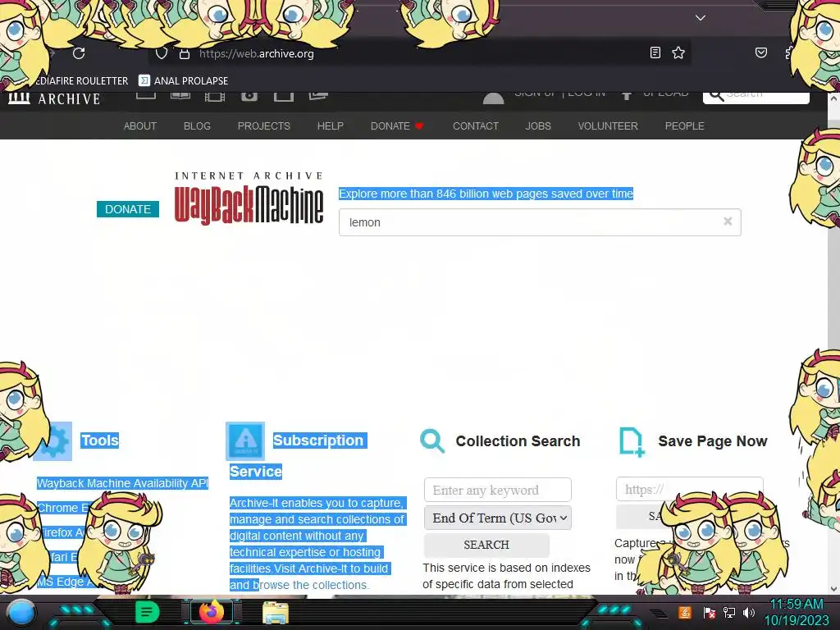Open the video film-strip media icon
Viewport: 840px width, 630px height.
(x=215, y=97)
